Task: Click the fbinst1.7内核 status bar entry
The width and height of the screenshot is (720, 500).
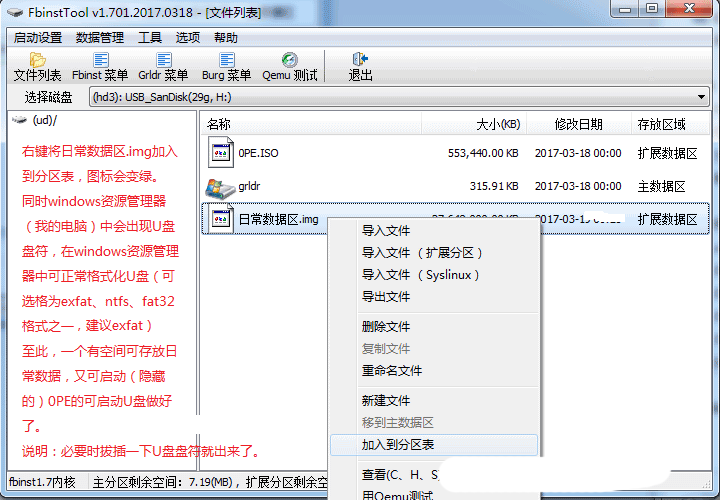Action: 42,482
